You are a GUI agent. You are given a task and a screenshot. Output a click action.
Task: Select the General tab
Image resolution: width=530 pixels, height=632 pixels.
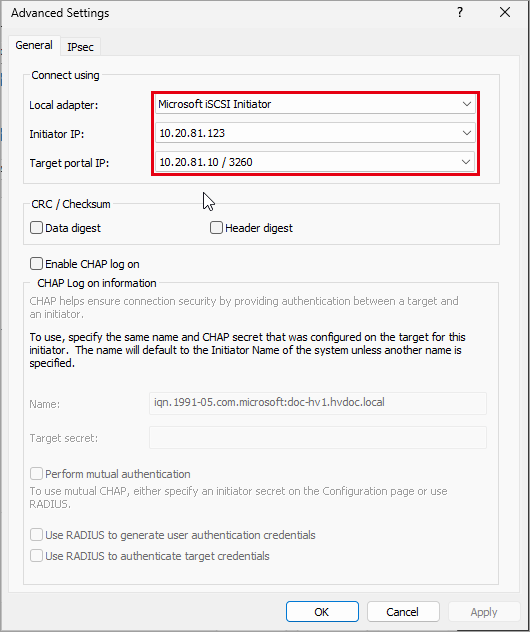click(34, 45)
